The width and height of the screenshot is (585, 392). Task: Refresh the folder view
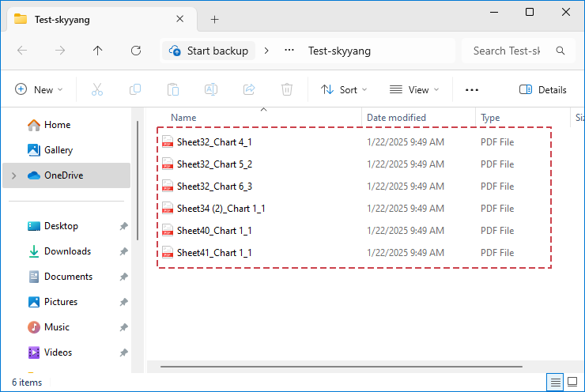click(136, 51)
